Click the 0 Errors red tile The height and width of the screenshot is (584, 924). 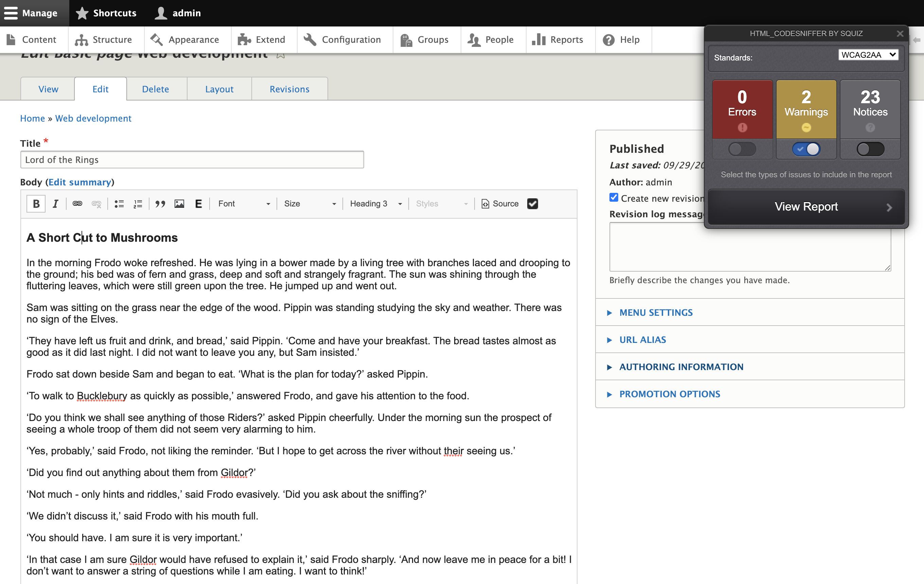click(x=742, y=109)
